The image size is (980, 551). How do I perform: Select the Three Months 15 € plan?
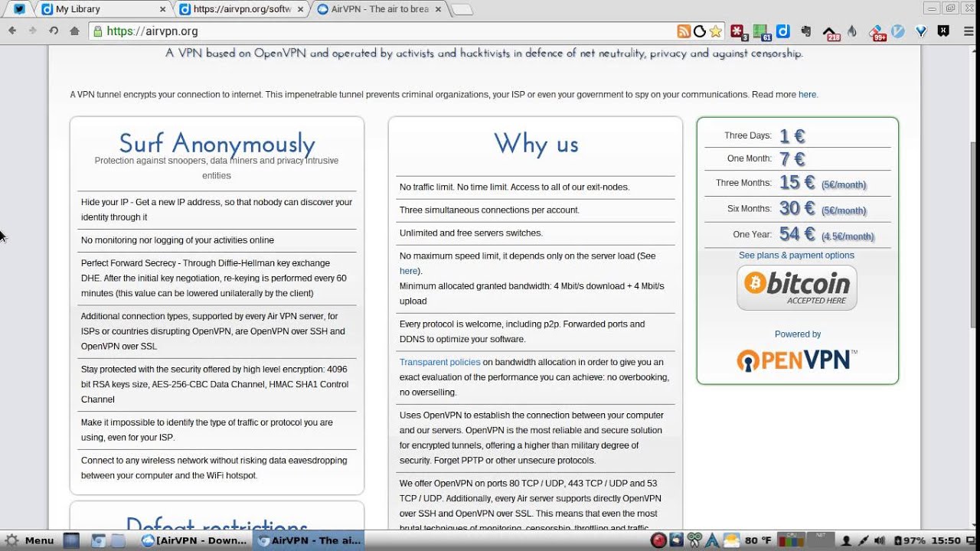797,183
